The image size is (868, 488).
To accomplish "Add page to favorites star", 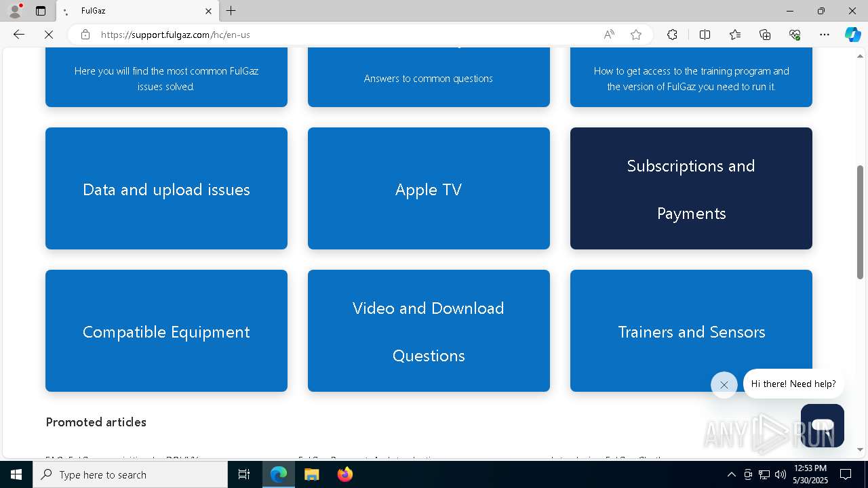I will pos(636,35).
